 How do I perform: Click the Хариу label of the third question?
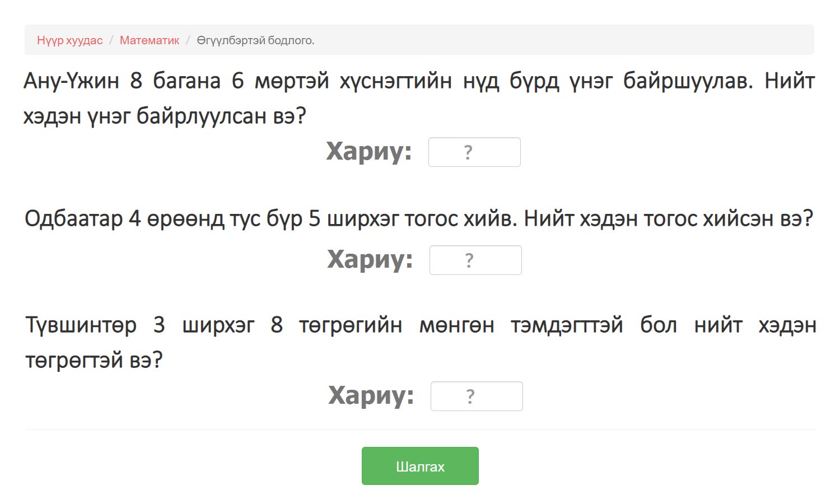point(371,396)
